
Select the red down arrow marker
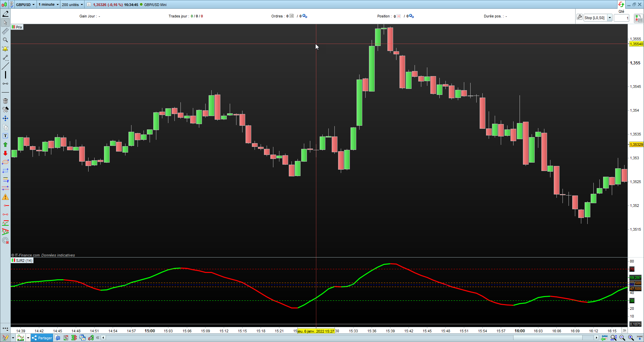pos(5,153)
